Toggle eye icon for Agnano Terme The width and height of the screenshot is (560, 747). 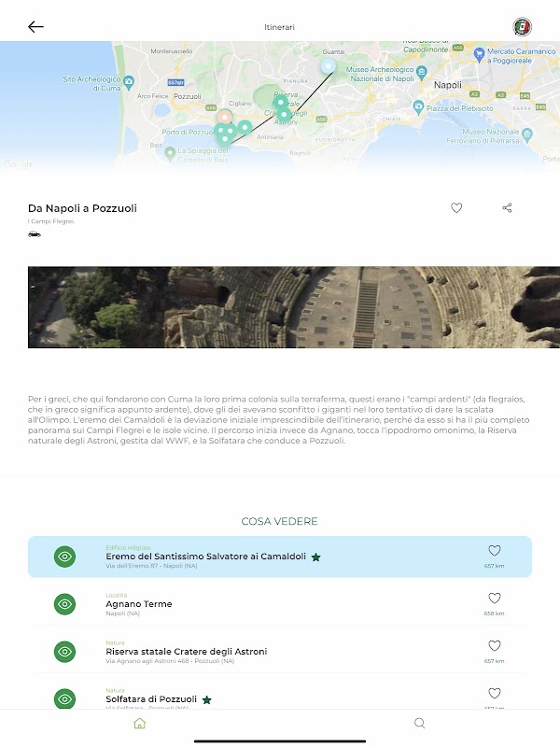coord(64,604)
